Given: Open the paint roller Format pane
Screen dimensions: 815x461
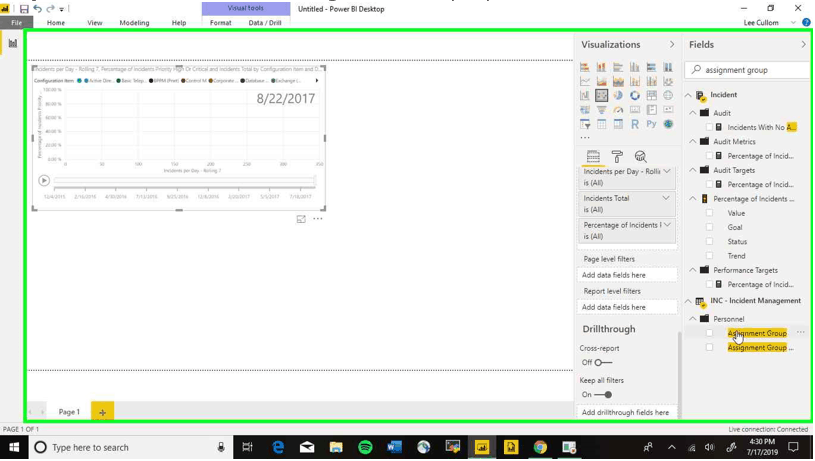Looking at the screenshot, I should (617, 156).
